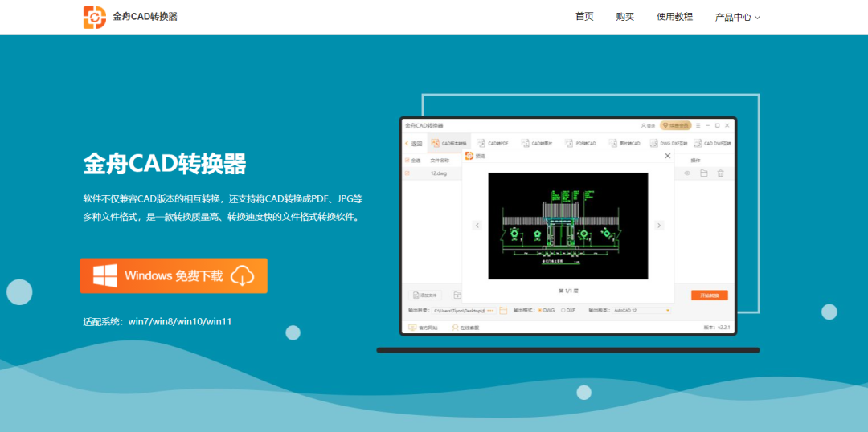Click the cloud download icon on the download button
The width and height of the screenshot is (868, 432).
[242, 275]
